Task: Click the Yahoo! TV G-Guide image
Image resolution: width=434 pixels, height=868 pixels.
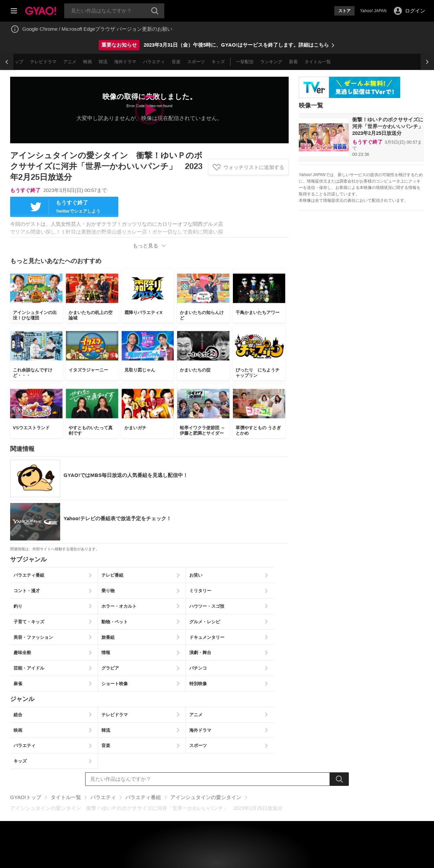Action: click(x=35, y=522)
